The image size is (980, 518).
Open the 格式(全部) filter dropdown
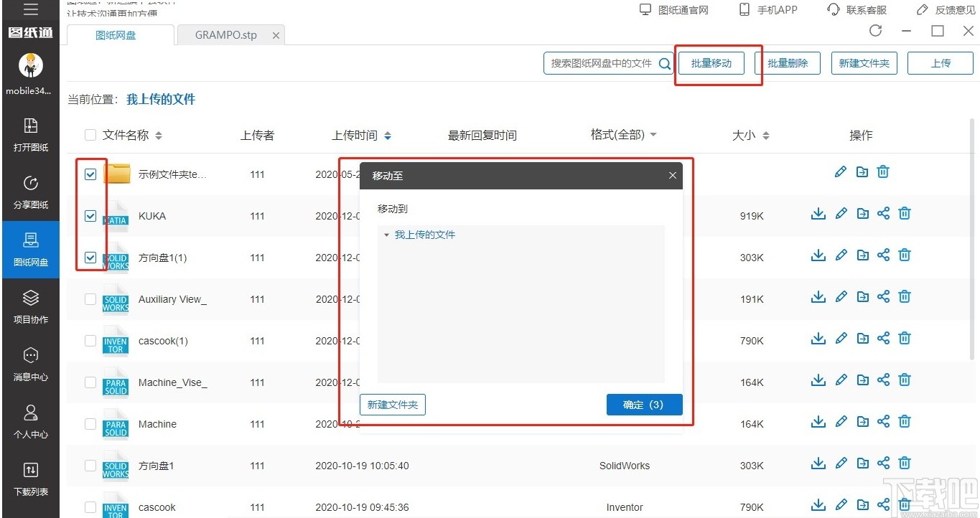click(623, 135)
